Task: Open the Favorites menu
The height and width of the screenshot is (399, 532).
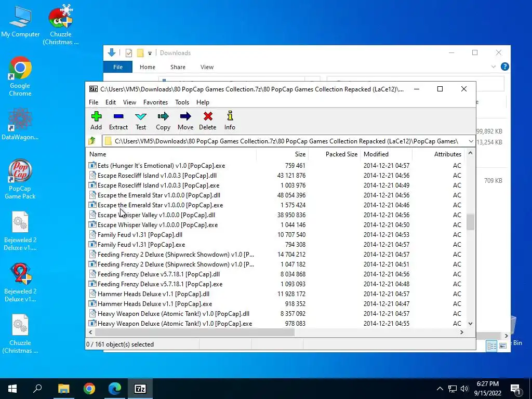Action: click(155, 102)
